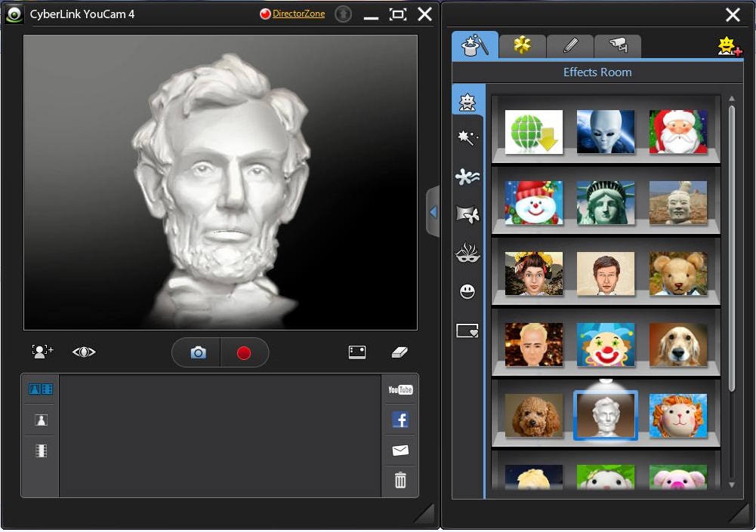The image size is (756, 532).
Task: Click scroll down arrow in effects list
Action: click(732, 484)
